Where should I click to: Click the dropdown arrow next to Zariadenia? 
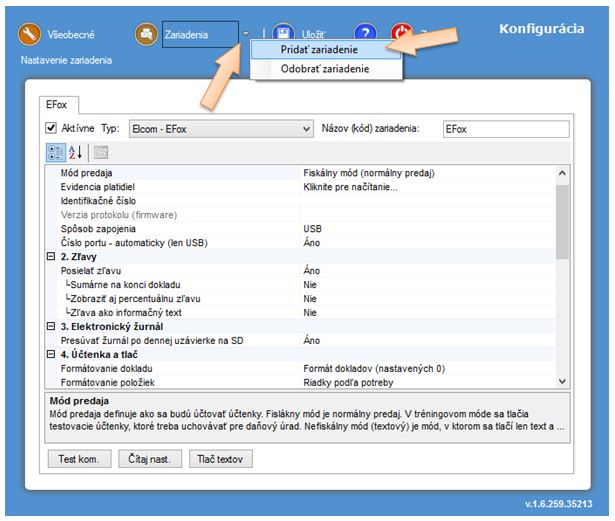click(246, 35)
